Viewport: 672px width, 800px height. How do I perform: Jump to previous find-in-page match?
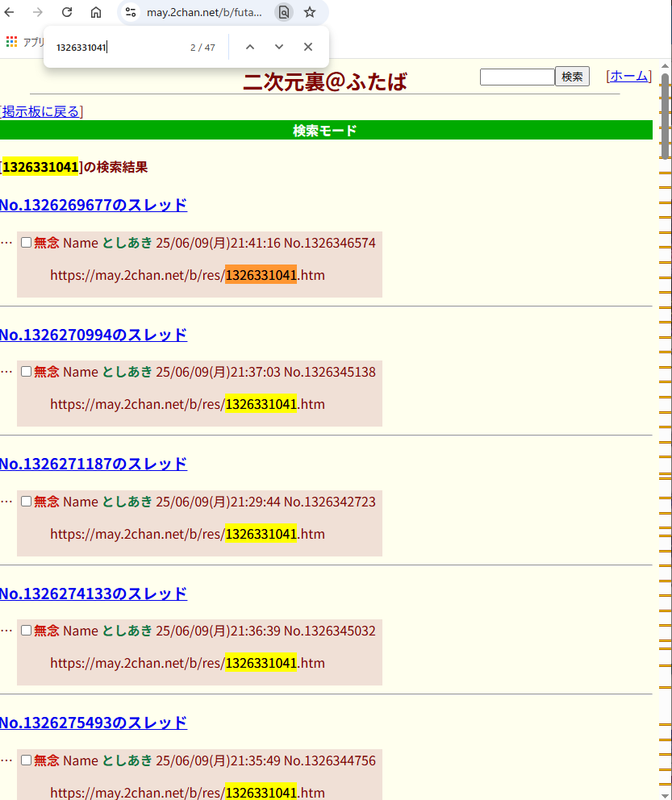(250, 47)
